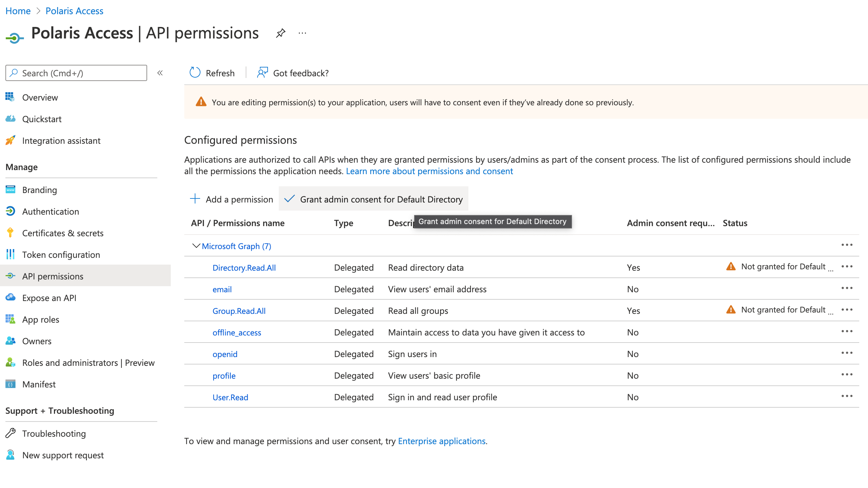Click the Token configuration icon
868x488 pixels.
[10, 254]
